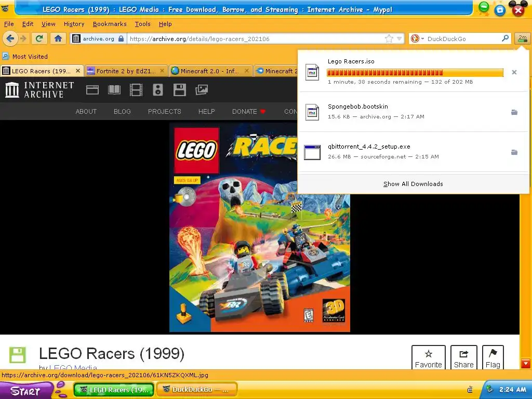Click the PROJECTS navigation link
This screenshot has width=532, height=399.
pyautogui.click(x=165, y=111)
